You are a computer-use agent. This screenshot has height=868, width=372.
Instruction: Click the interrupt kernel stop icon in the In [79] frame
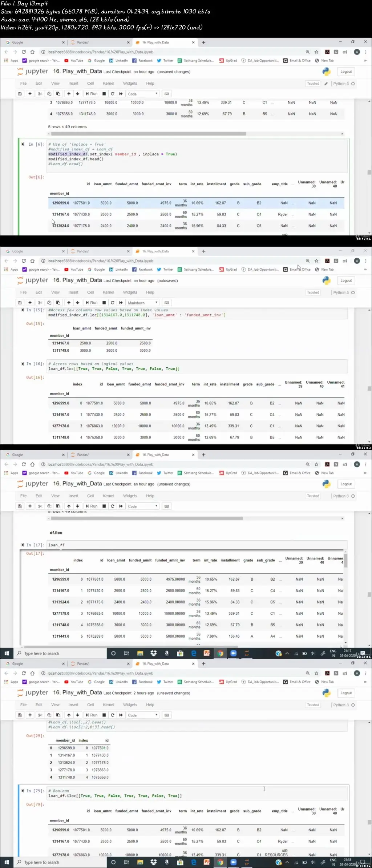104,715
